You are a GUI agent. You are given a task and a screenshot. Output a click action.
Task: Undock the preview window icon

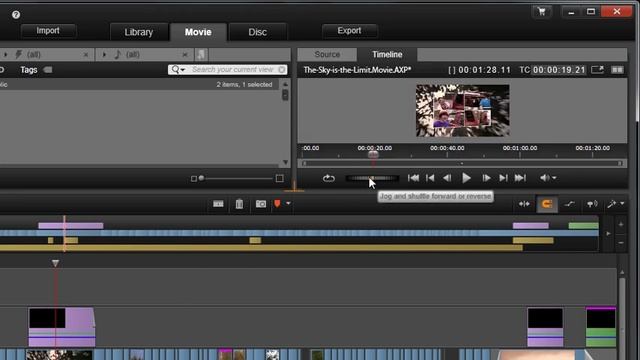pyautogui.click(x=597, y=70)
